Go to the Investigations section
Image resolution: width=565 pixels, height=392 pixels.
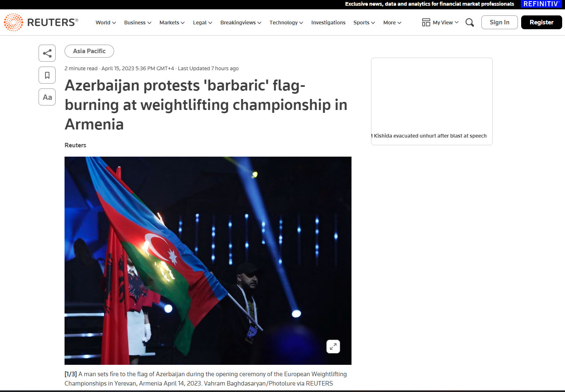(328, 23)
